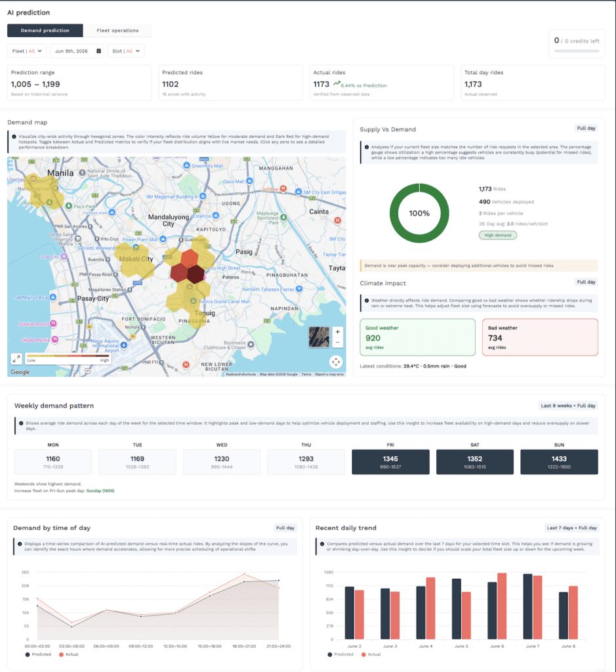Click the Okada Manila pin
Image resolution: width=616 pixels, height=672 pixels.
(55, 339)
